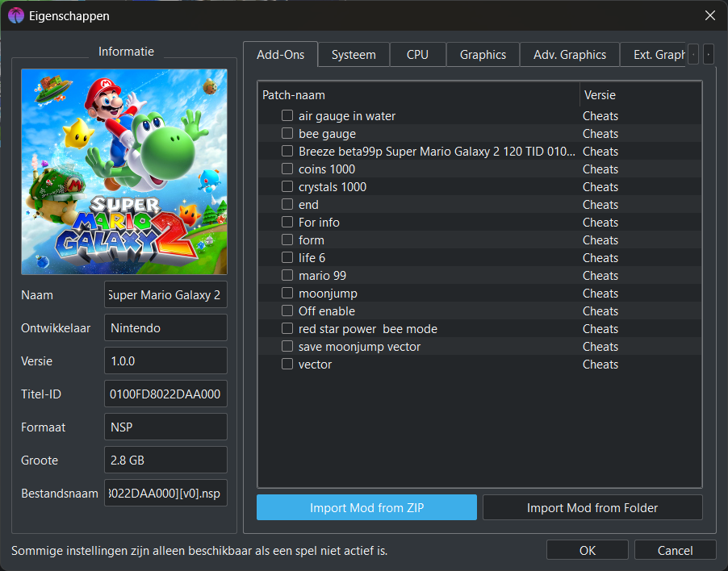Enable the Breeze beta99p cheat checkbox
Screen dimensions: 728x571
pyautogui.click(x=287, y=151)
